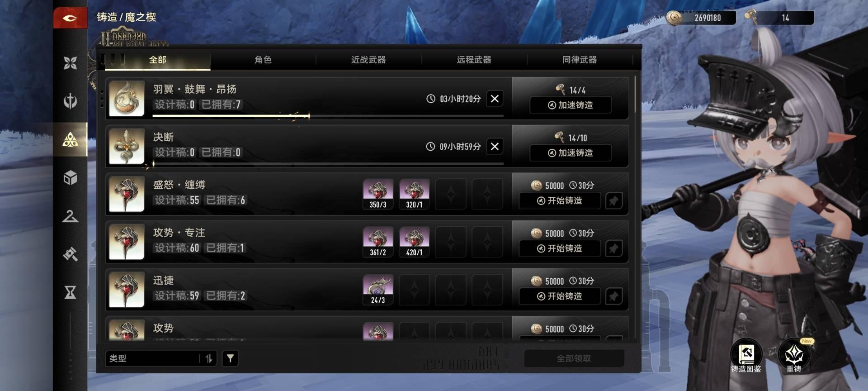
Task: Select the 350/3 material thumbnail
Action: pos(378,194)
